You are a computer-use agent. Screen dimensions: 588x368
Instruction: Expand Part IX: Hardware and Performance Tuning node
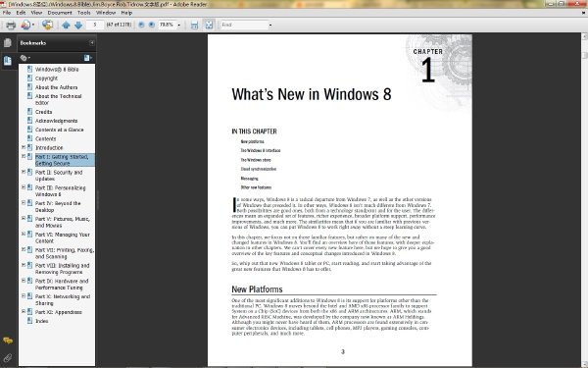24,281
